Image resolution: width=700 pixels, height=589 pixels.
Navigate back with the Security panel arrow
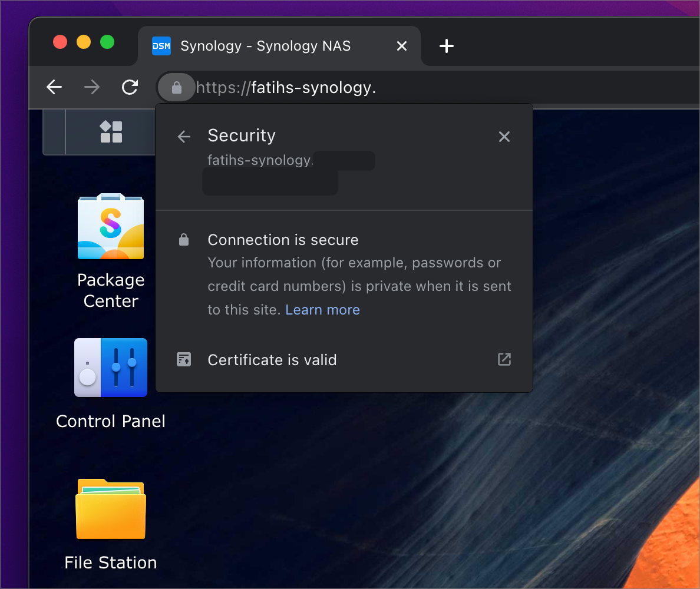(x=183, y=136)
